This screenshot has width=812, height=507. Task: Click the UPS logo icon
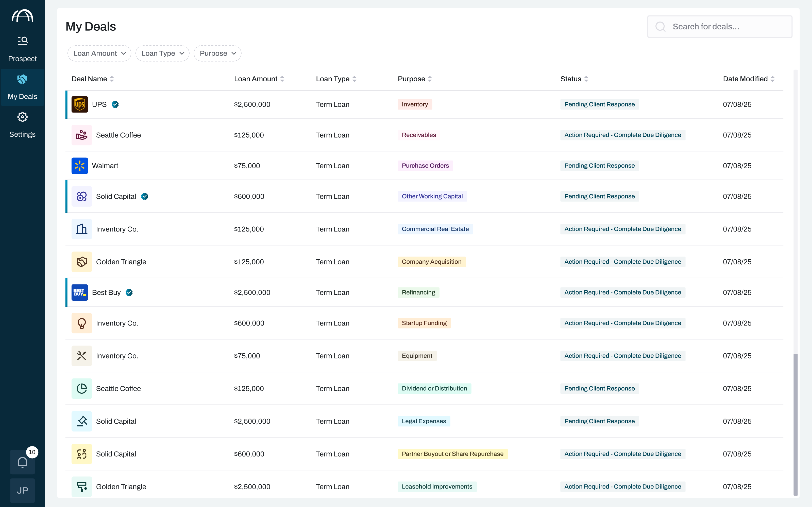click(x=79, y=104)
